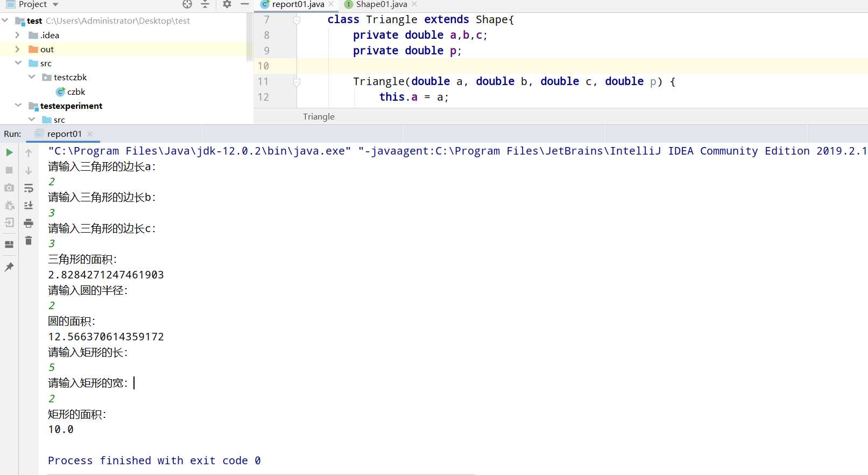
Task: Click rectangle area result 10.0
Action: (x=61, y=429)
